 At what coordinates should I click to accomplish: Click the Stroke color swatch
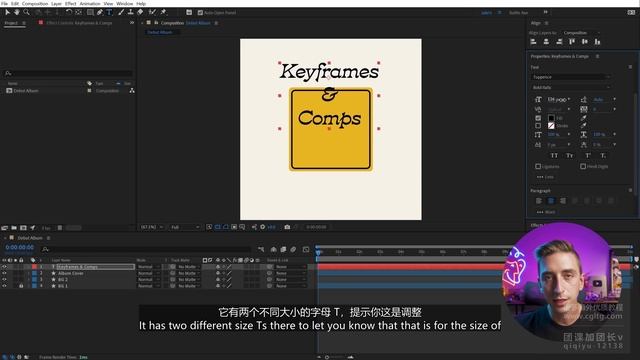tap(551, 126)
